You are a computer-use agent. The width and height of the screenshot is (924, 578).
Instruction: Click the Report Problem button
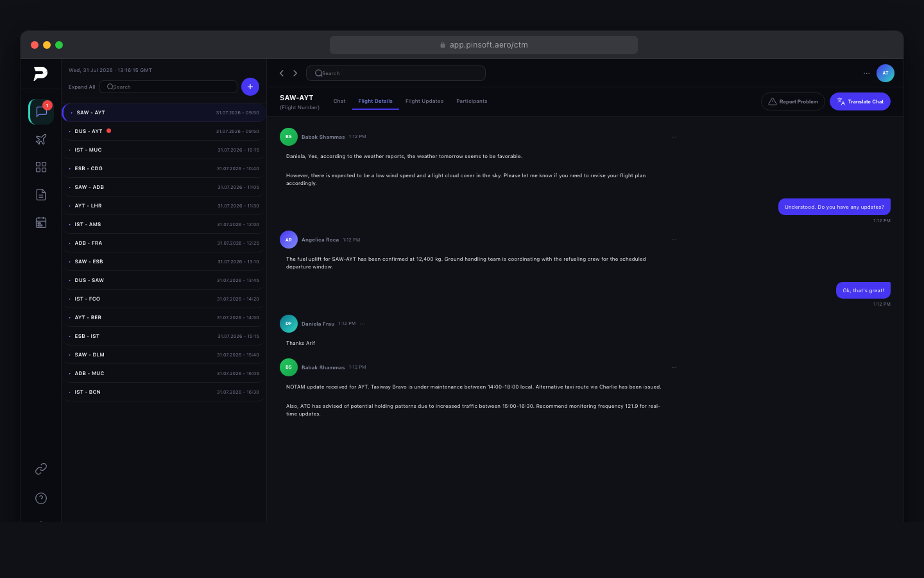[x=793, y=101]
